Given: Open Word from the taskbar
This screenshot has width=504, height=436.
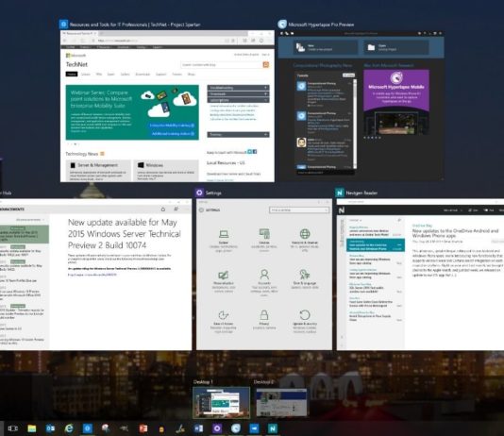Looking at the screenshot, I should tap(198, 428).
